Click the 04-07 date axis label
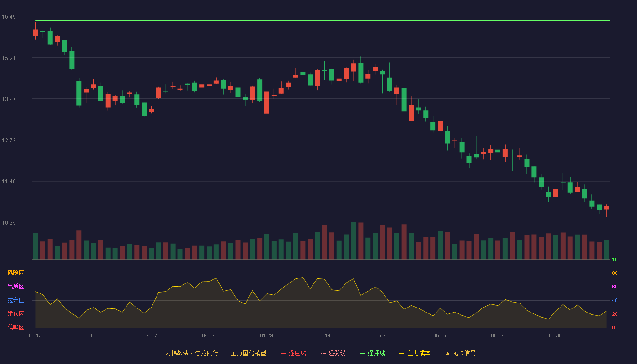 tap(151, 335)
